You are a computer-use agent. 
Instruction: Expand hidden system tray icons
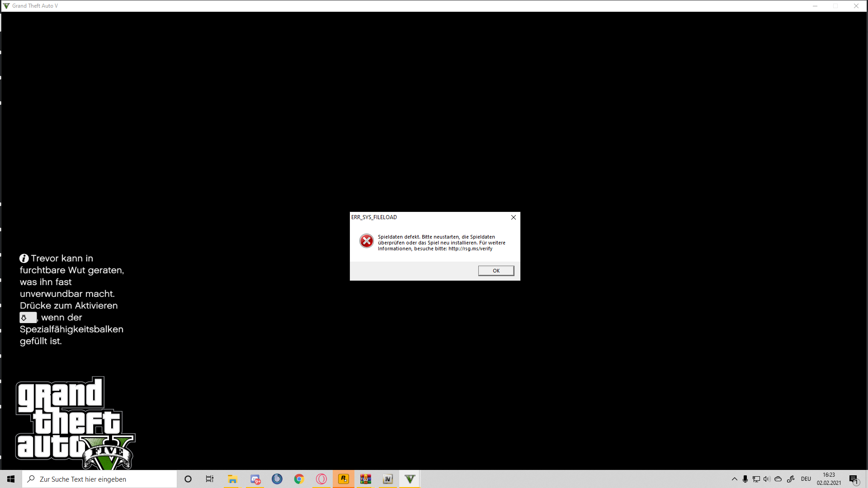click(x=734, y=479)
